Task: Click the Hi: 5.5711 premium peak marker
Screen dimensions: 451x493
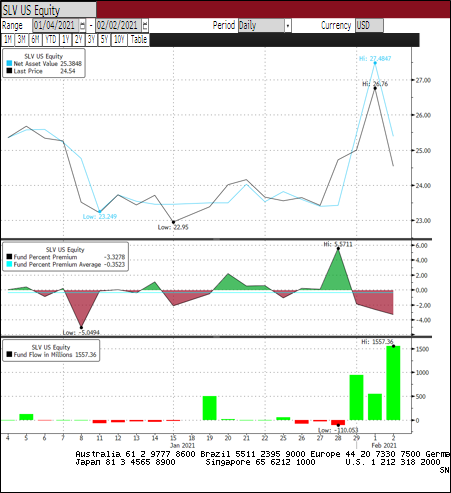Action: 338,249
